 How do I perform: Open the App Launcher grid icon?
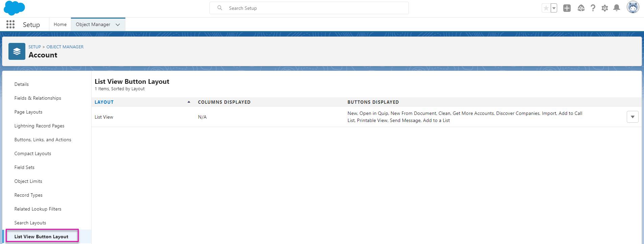tap(10, 24)
